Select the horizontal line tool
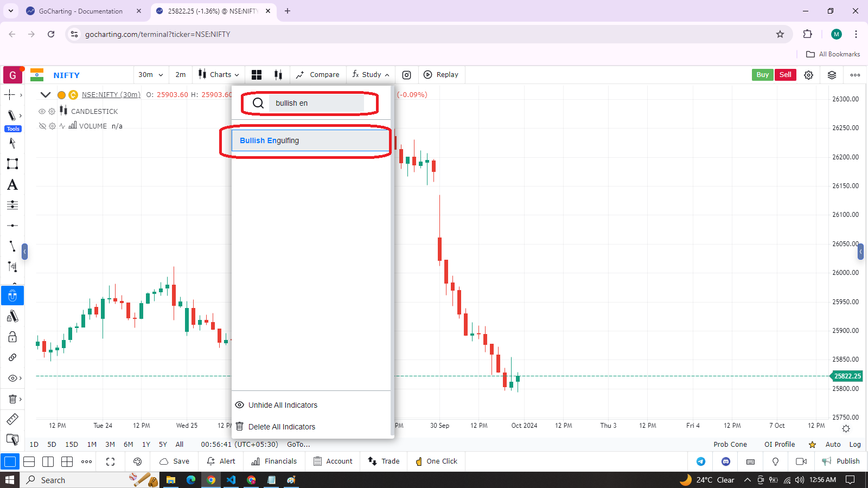Viewport: 868px width, 488px height. [x=12, y=226]
